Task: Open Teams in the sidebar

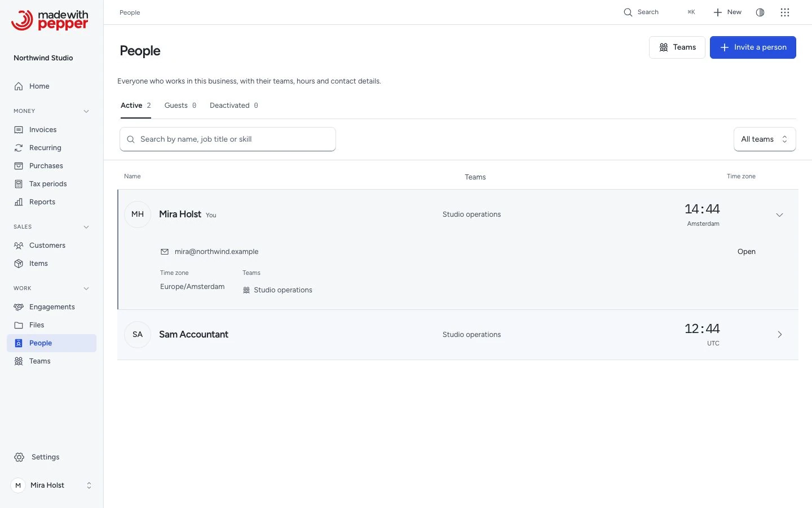Action: tap(51, 361)
